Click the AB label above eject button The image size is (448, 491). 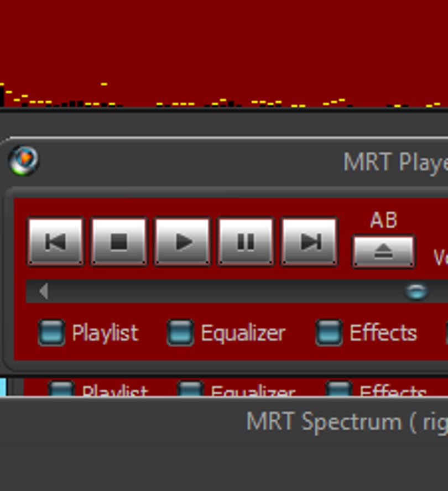click(x=384, y=220)
